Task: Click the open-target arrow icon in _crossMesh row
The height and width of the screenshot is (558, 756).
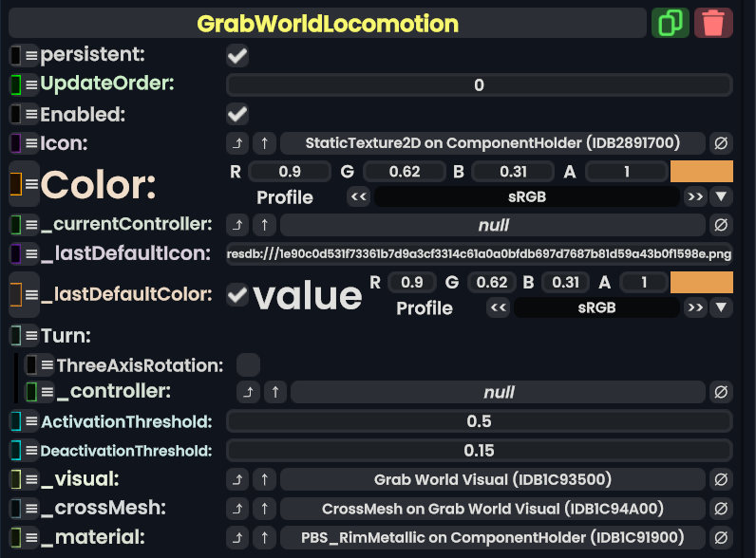Action: tap(237, 509)
